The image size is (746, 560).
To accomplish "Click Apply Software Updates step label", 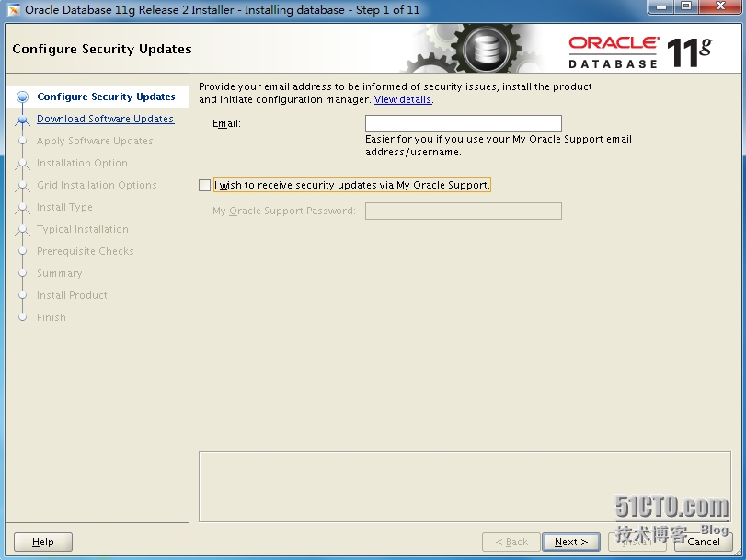I will click(x=95, y=141).
